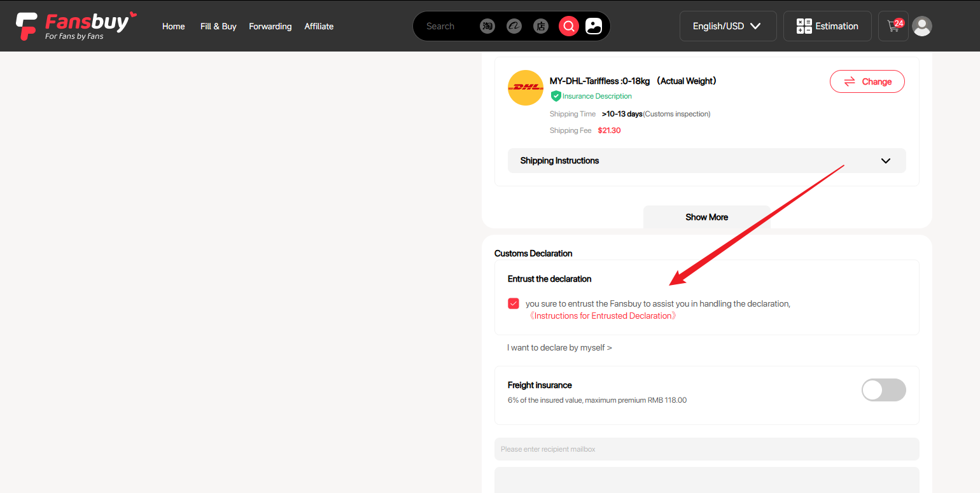The image size is (980, 493).
Task: Open the Insurance Description link
Action: [597, 96]
